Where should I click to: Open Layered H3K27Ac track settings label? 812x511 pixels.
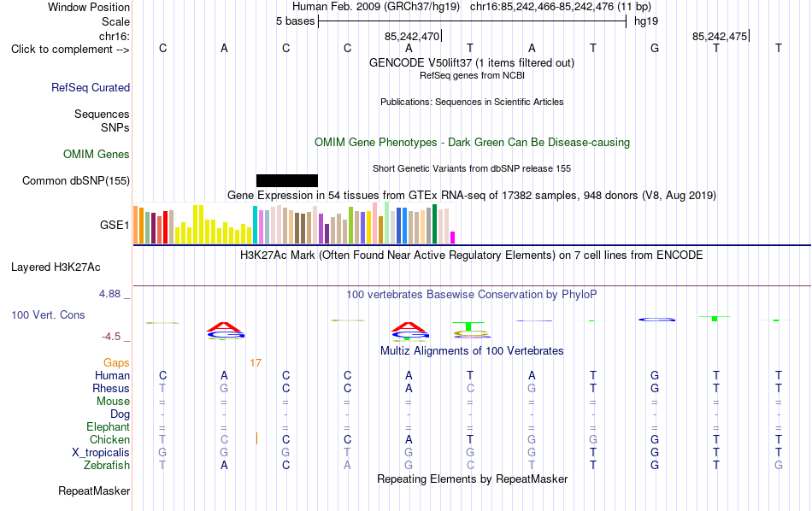click(56, 267)
